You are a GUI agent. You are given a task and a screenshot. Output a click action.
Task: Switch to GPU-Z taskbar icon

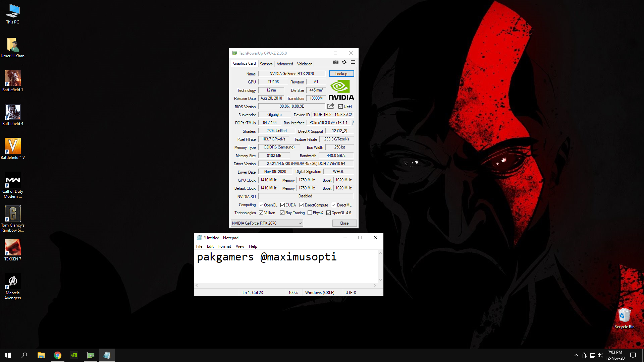tap(91, 355)
